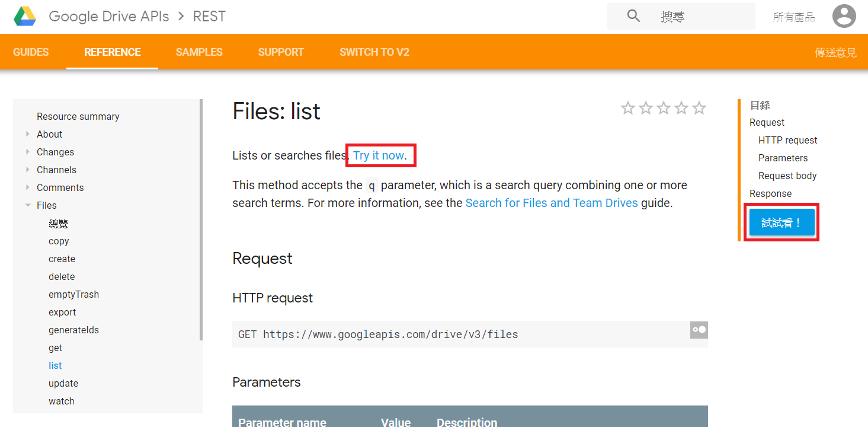The image size is (868, 427).
Task: Rate the page with the fourth star
Action: click(x=681, y=108)
